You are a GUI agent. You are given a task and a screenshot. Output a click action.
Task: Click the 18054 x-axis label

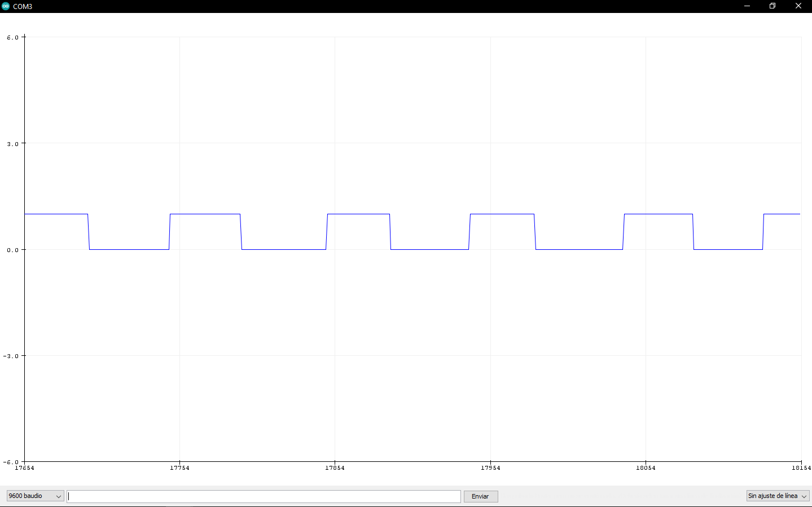[x=646, y=468]
